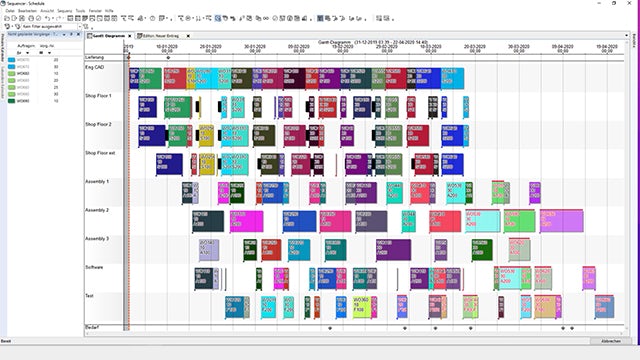Select the dark green color swatch row
Viewport: 640px width, 360px height.
pos(33,101)
